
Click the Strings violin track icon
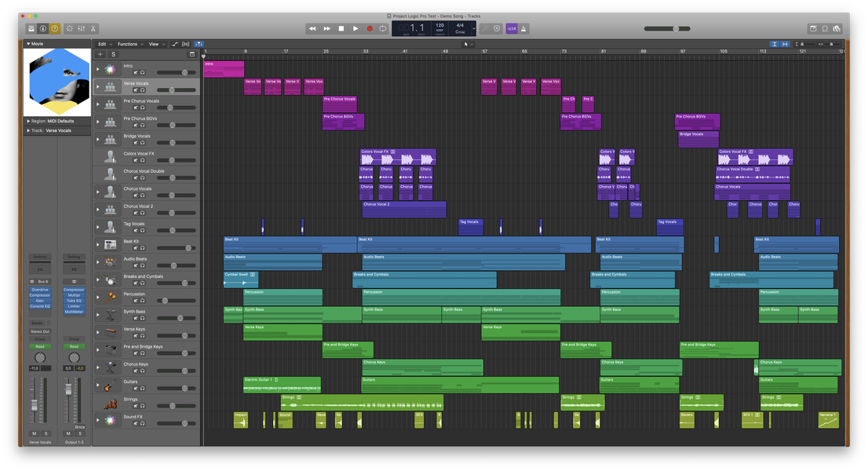click(x=111, y=403)
